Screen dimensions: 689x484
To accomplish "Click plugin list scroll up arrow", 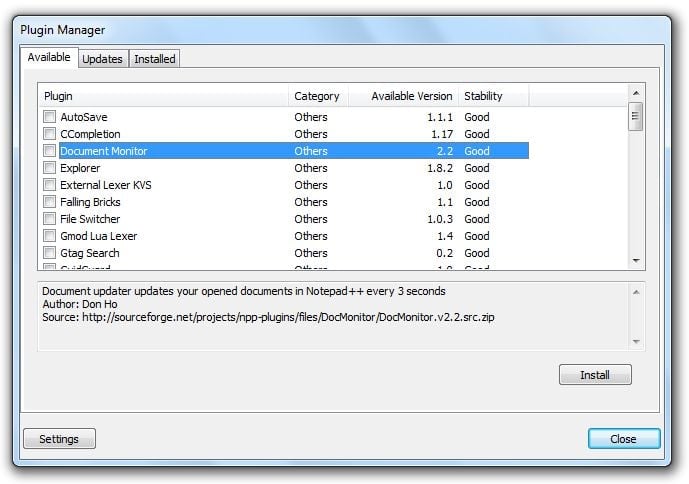I will click(x=636, y=93).
